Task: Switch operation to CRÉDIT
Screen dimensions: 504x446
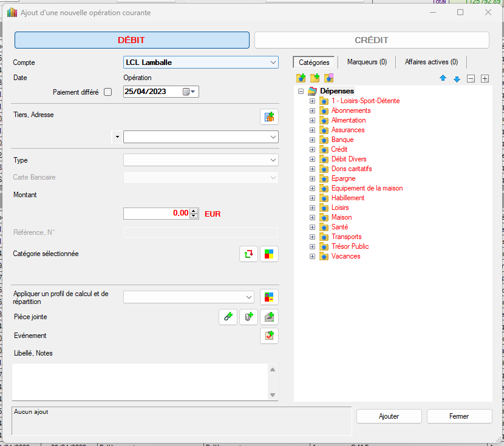Action: click(x=371, y=40)
